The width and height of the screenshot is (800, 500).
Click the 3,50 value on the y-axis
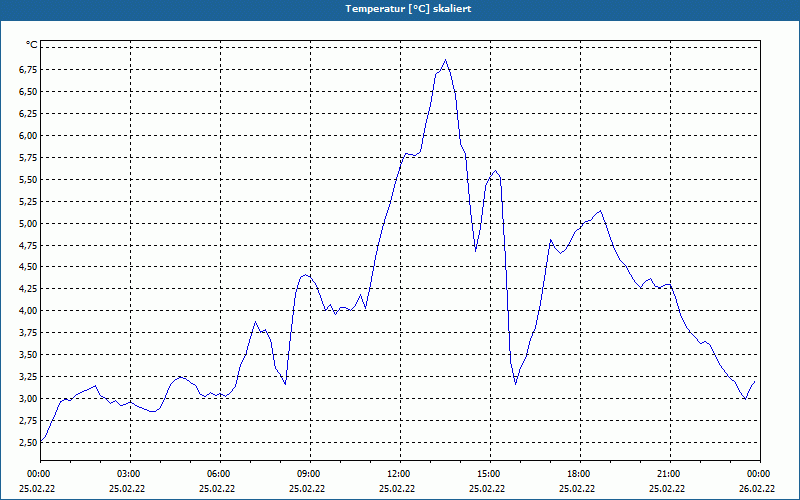tap(28, 354)
